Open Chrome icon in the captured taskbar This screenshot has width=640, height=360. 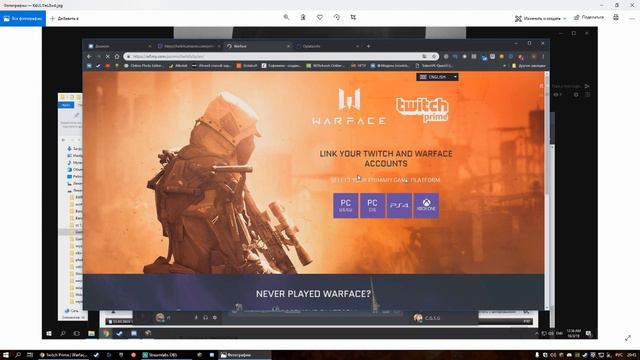(106, 333)
